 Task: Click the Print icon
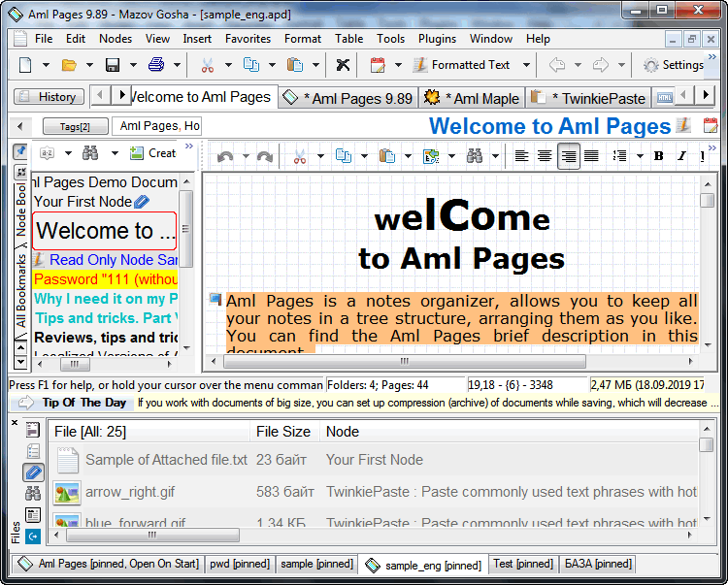tap(156, 65)
